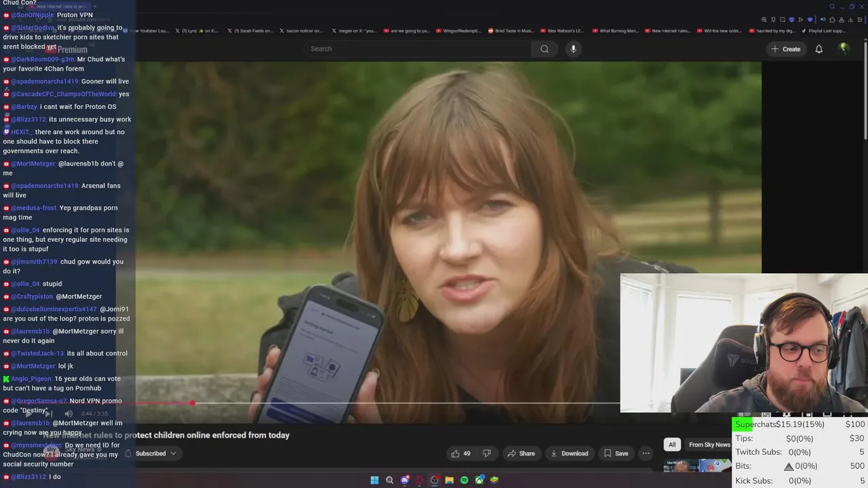
Task: Open the 'What Burning Man...' bookmark
Action: coord(615,30)
